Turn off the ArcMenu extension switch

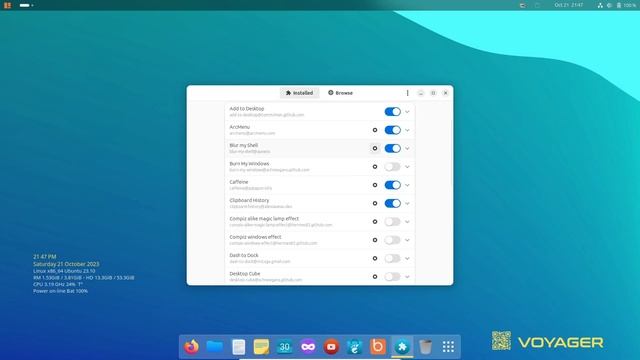pos(392,130)
